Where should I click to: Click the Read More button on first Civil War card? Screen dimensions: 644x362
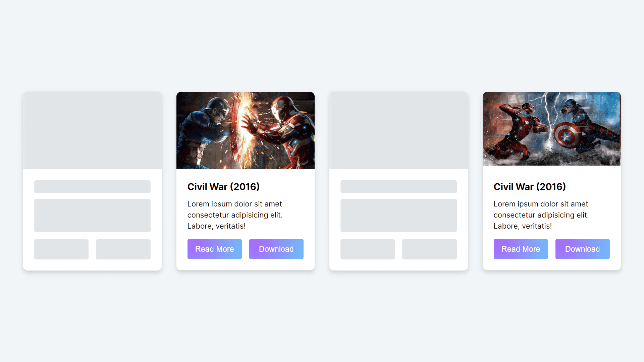click(215, 249)
